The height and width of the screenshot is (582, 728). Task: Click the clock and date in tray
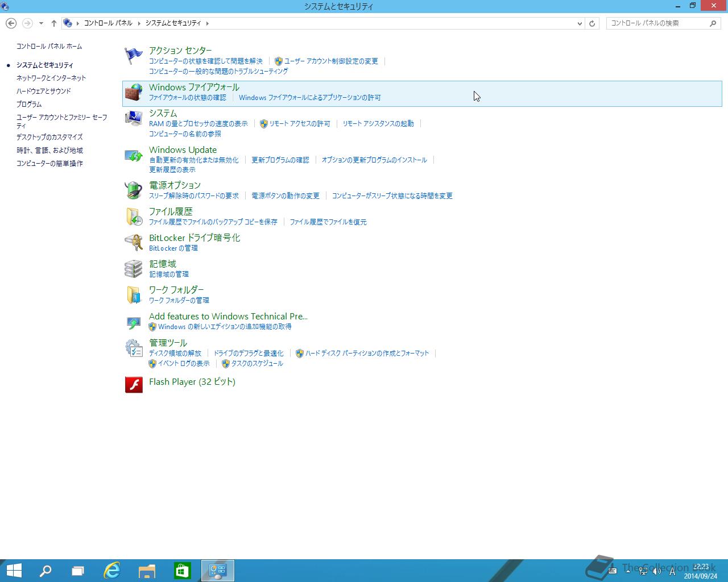click(x=701, y=571)
